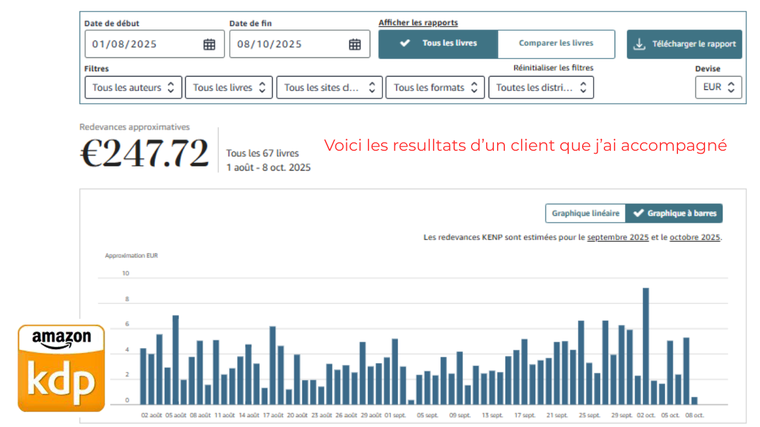Open the start date calendar picker icon
The height and width of the screenshot is (427, 760).
(x=209, y=45)
